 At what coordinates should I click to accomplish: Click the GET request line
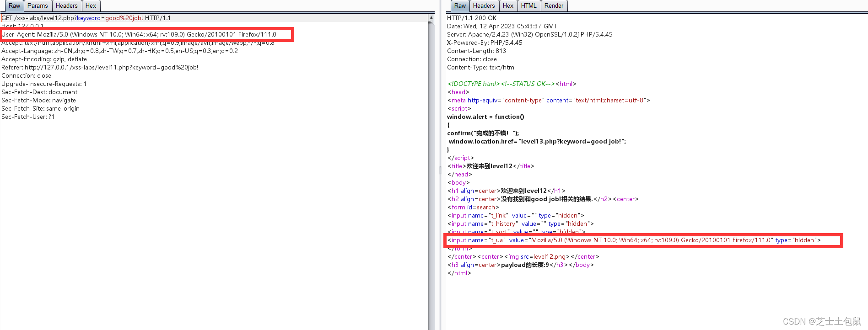[86, 18]
